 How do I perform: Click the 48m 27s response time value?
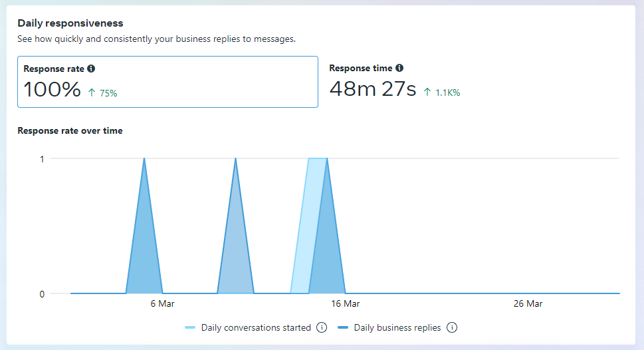pyautogui.click(x=373, y=89)
